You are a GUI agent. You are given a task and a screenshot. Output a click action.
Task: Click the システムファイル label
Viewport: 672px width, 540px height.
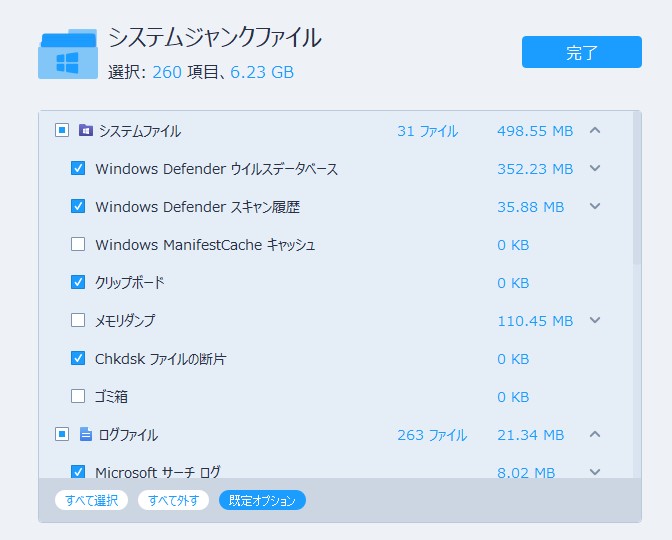pos(140,131)
